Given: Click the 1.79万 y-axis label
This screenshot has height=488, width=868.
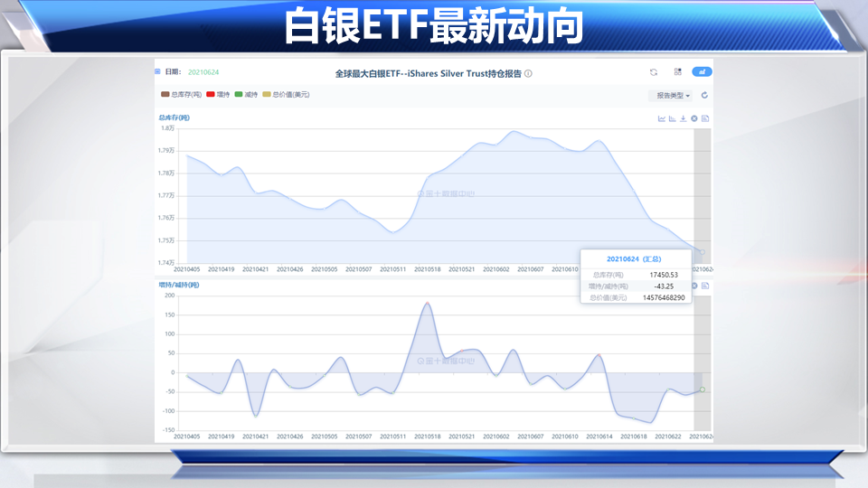Looking at the screenshot, I should click(166, 151).
